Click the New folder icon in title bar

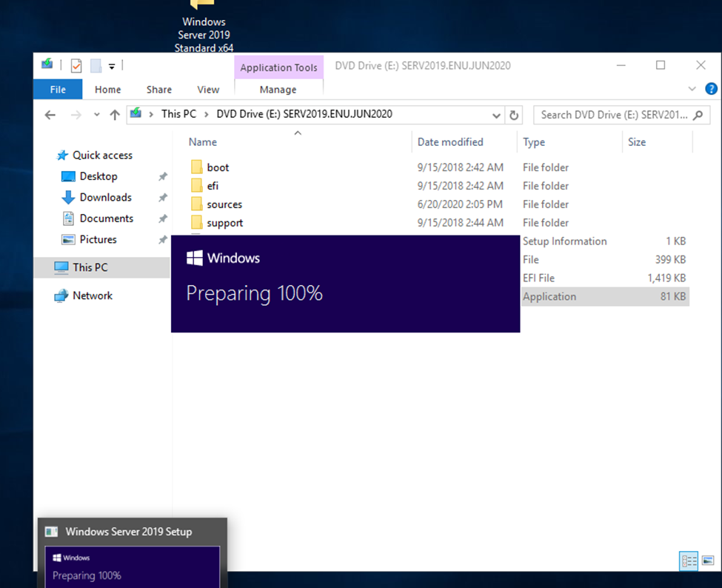click(x=96, y=66)
